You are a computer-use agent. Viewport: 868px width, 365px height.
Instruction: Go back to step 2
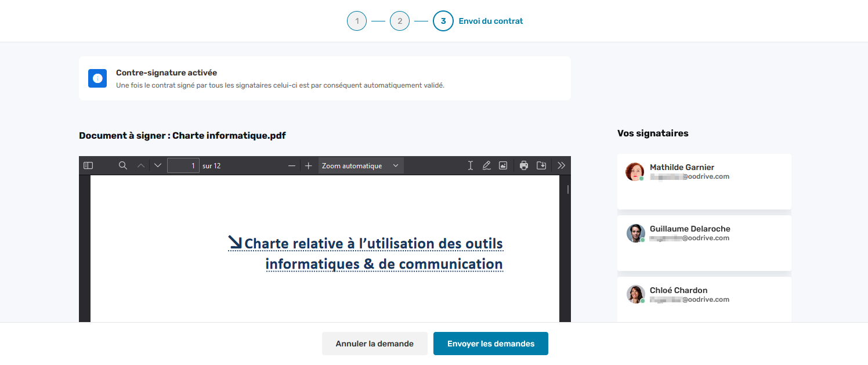pyautogui.click(x=400, y=21)
